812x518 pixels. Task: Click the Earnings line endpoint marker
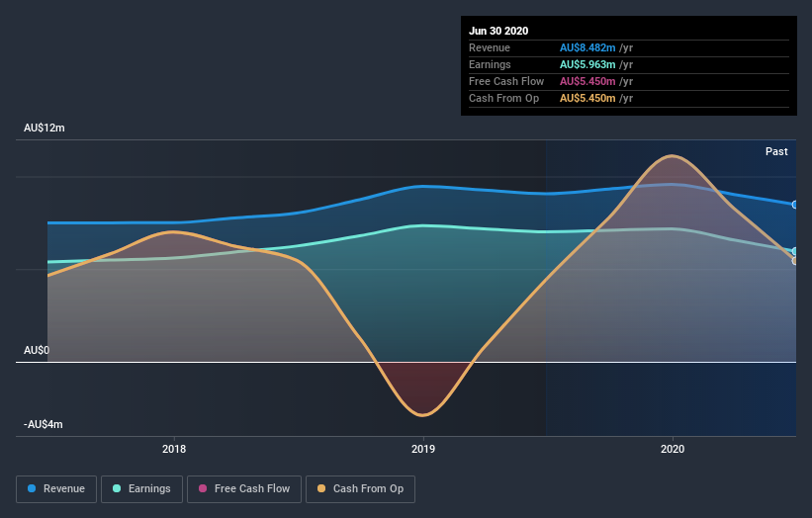(x=795, y=251)
